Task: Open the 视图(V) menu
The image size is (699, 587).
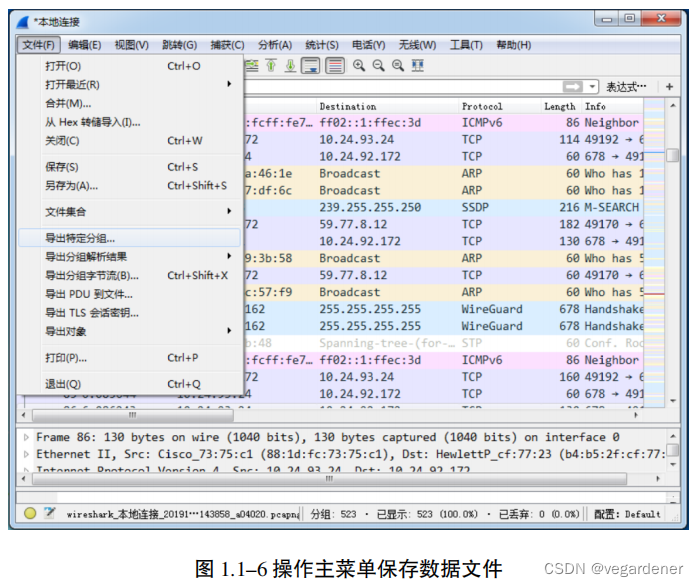Action: click(x=132, y=45)
